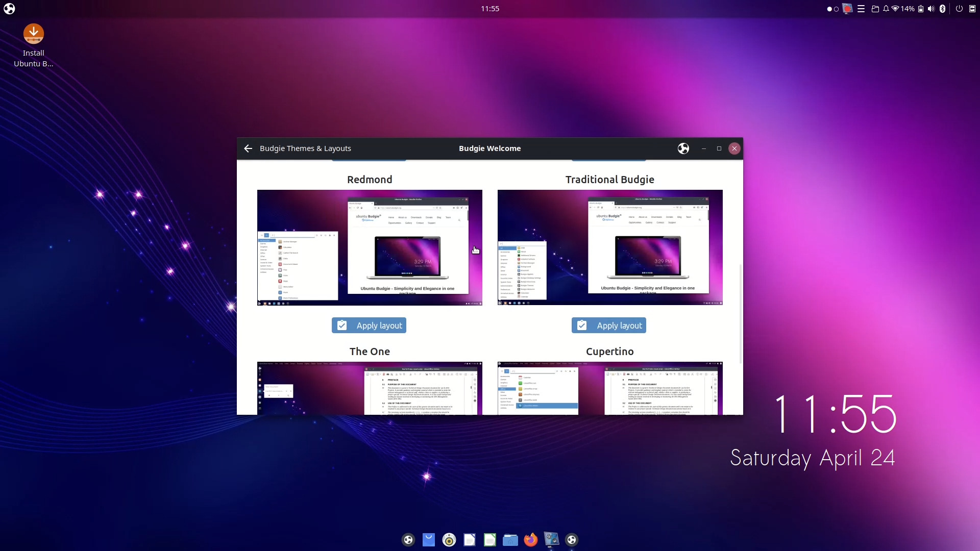Switch to the second (hollow) workspace dot
The image size is (980, 551).
click(836, 9)
